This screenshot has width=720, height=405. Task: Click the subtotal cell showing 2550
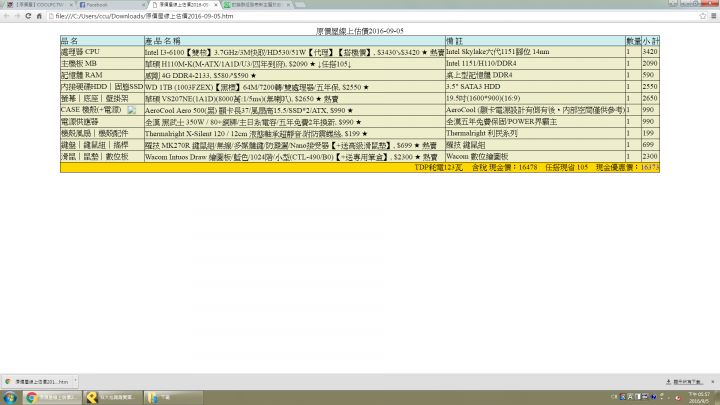coord(650,87)
